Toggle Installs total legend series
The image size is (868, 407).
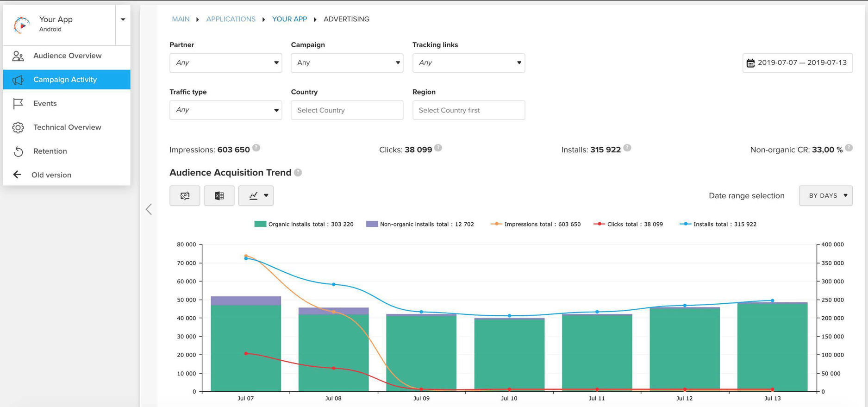coord(718,224)
